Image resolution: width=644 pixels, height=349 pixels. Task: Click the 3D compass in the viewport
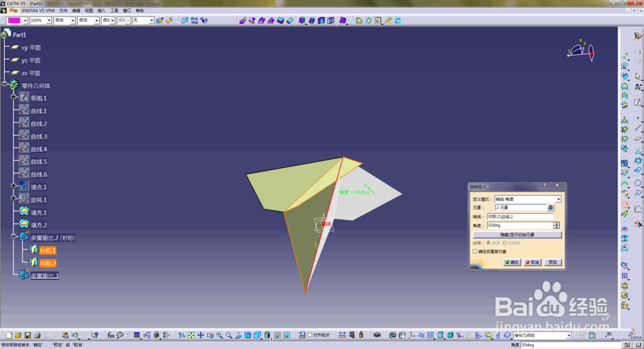click(581, 50)
